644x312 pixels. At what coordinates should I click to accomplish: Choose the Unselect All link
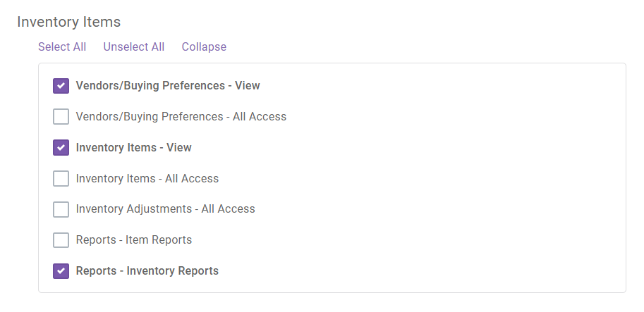134,46
